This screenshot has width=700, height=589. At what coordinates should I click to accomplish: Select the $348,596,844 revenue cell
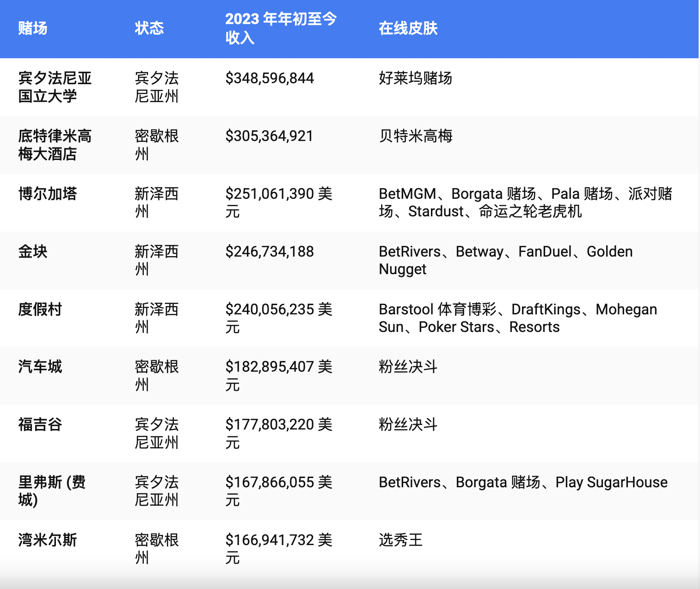[x=270, y=78]
